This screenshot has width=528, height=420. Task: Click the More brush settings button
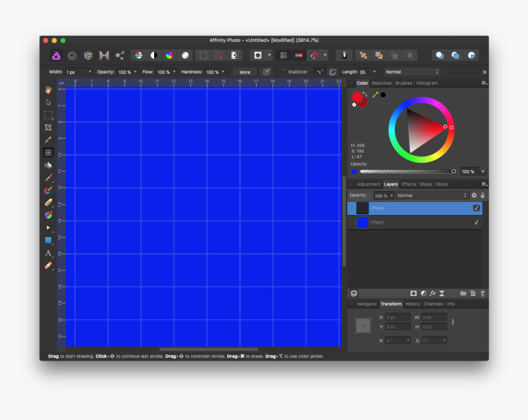244,72
